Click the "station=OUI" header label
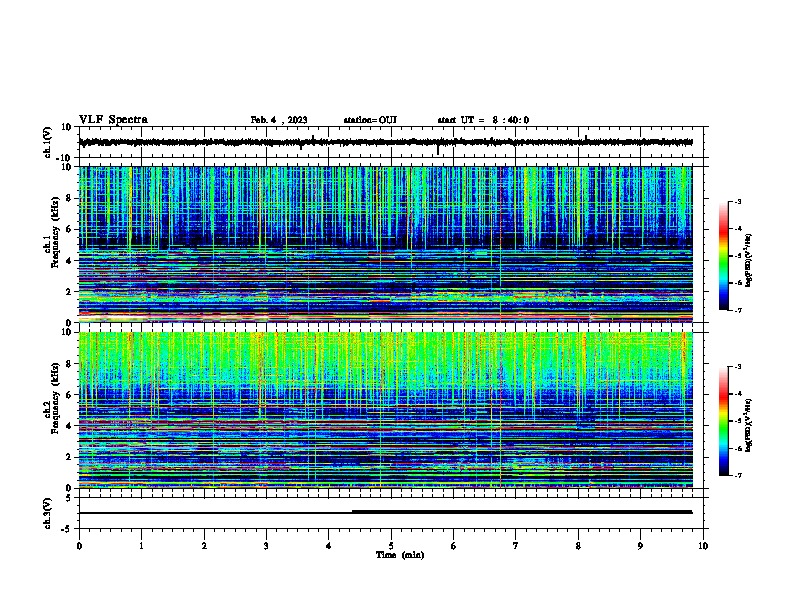 point(370,120)
